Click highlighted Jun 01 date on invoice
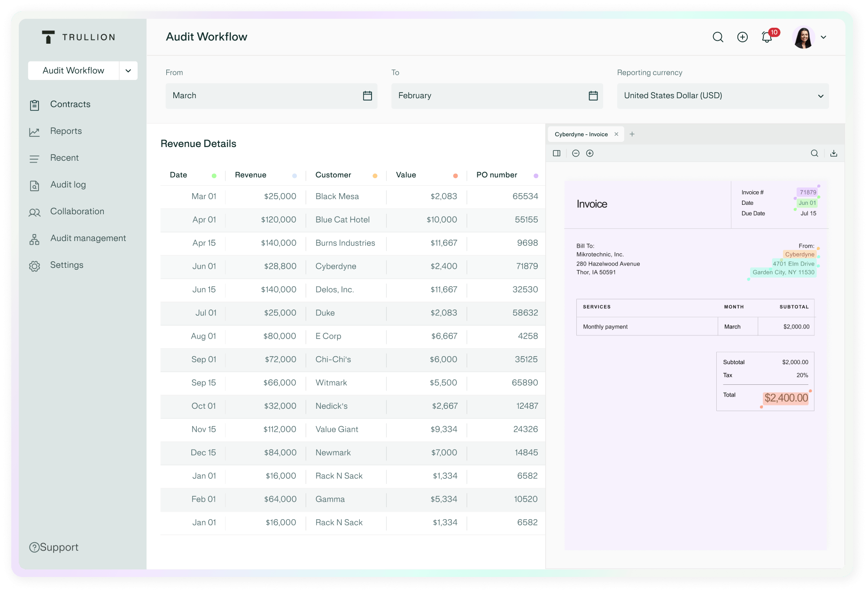This screenshot has height=592, width=868. pos(807,203)
